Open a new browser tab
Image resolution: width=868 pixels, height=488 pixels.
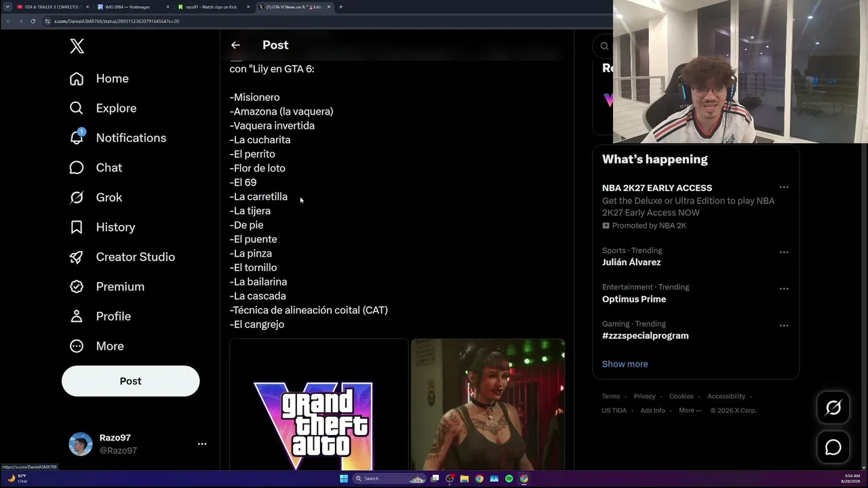(x=340, y=7)
